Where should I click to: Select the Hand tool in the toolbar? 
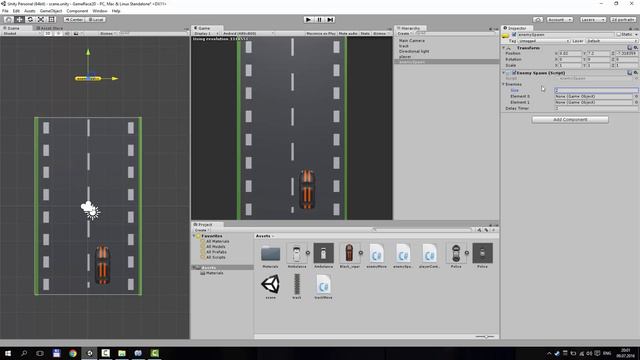click(8, 20)
